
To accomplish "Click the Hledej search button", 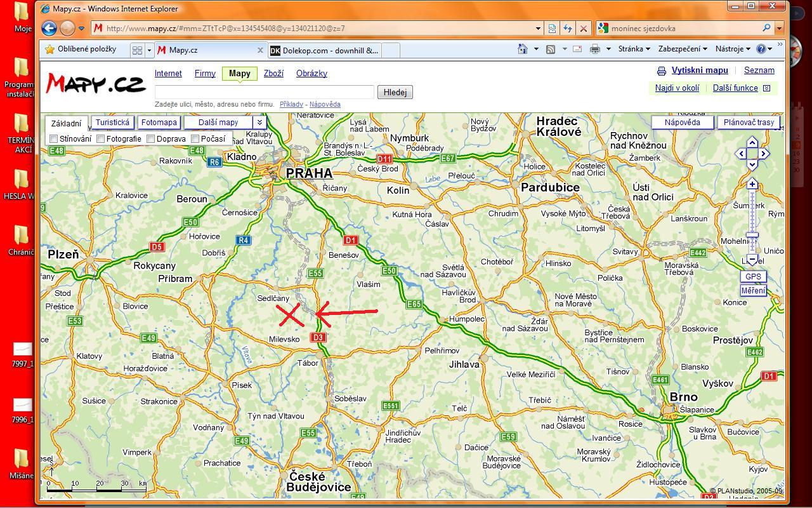I will pyautogui.click(x=395, y=92).
